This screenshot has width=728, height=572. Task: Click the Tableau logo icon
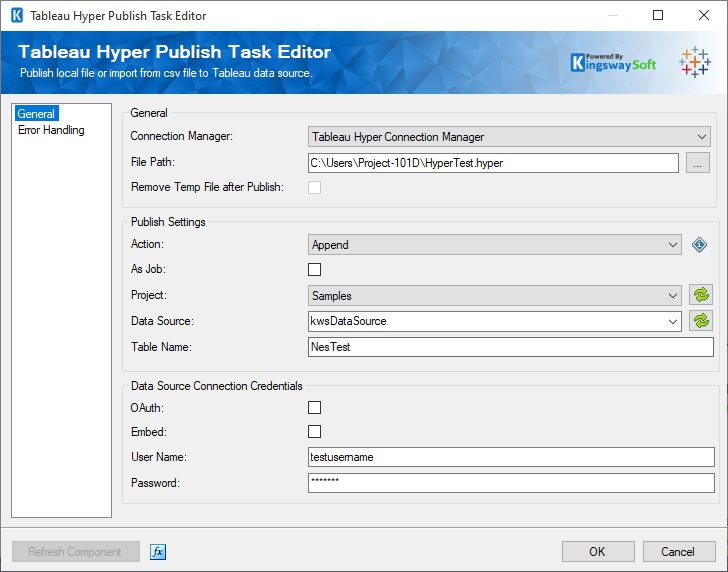[x=695, y=62]
